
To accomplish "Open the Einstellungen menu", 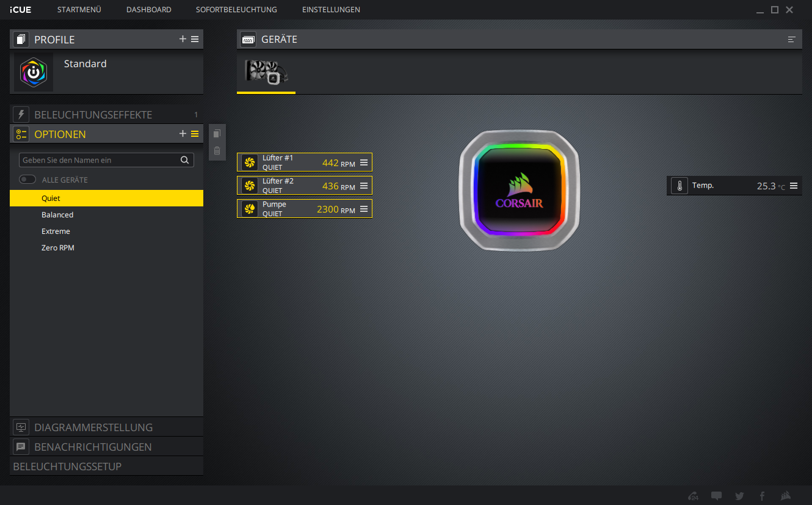I will (x=331, y=10).
